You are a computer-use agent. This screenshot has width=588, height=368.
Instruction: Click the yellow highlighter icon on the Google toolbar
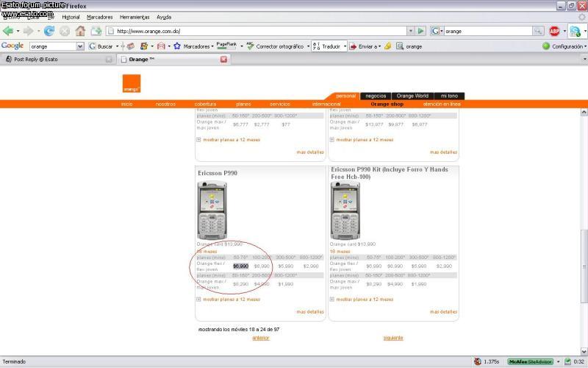[388, 46]
